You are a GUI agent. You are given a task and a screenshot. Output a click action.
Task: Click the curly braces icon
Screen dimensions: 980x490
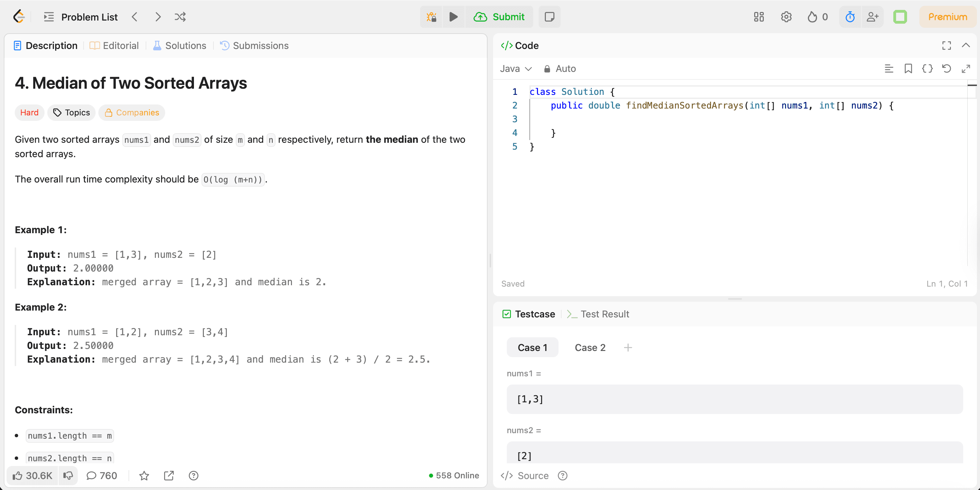(927, 69)
